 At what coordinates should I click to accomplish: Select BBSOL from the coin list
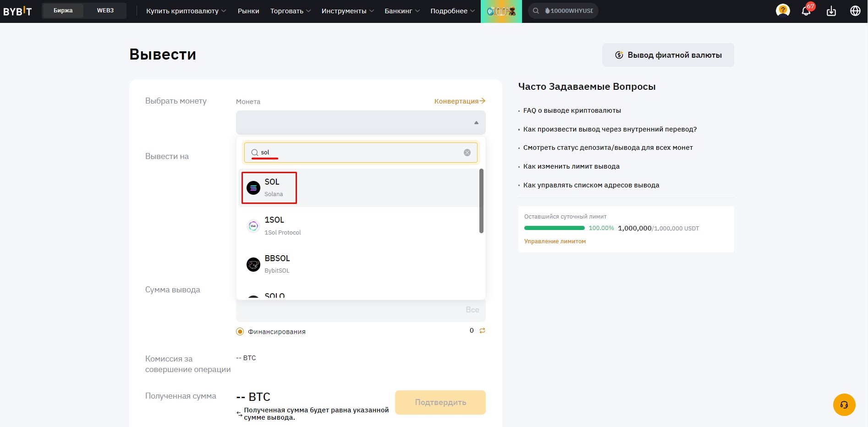pos(358,264)
